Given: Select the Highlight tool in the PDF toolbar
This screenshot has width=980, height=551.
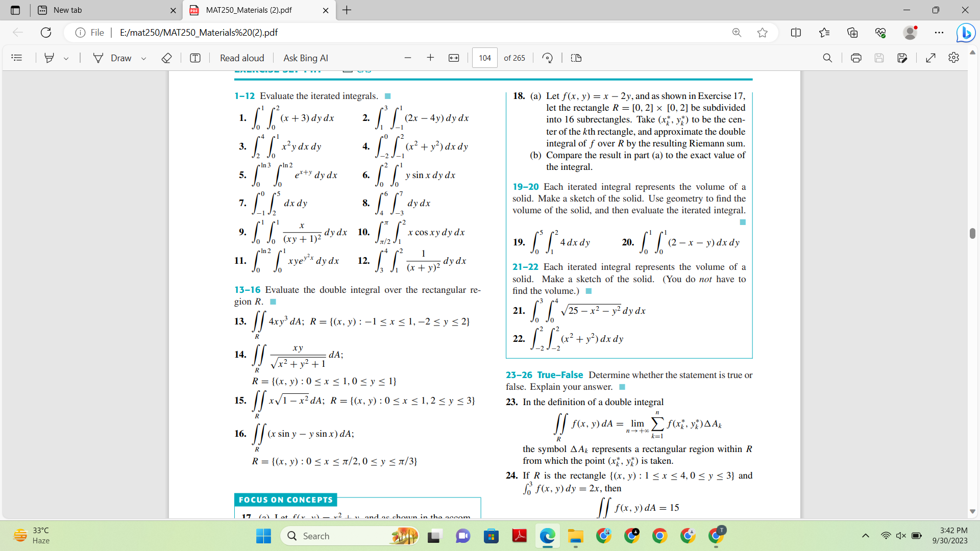Looking at the screenshot, I should [50, 58].
